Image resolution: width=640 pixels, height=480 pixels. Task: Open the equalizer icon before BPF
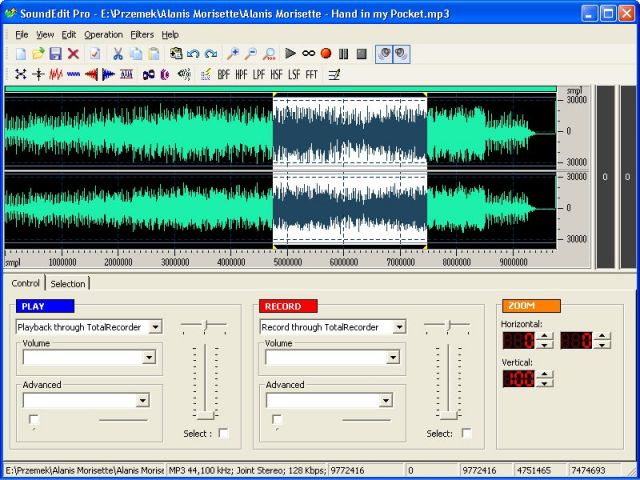pos(206,74)
